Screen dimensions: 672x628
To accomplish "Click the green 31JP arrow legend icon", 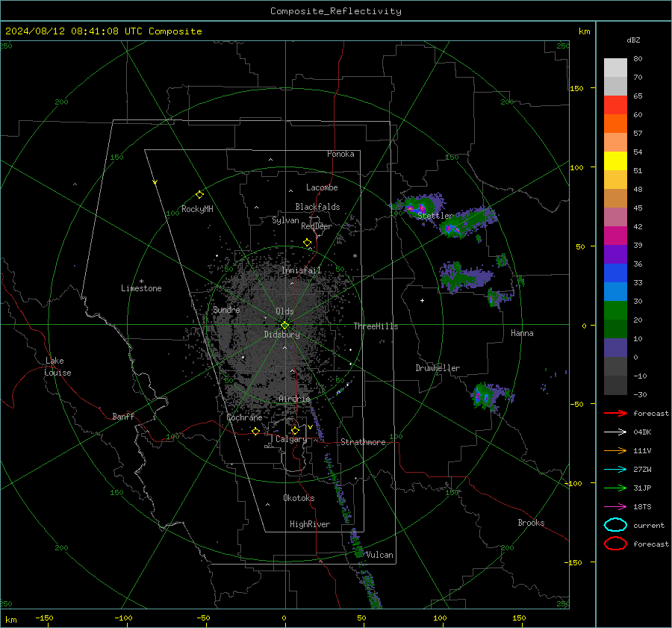I will pos(615,488).
